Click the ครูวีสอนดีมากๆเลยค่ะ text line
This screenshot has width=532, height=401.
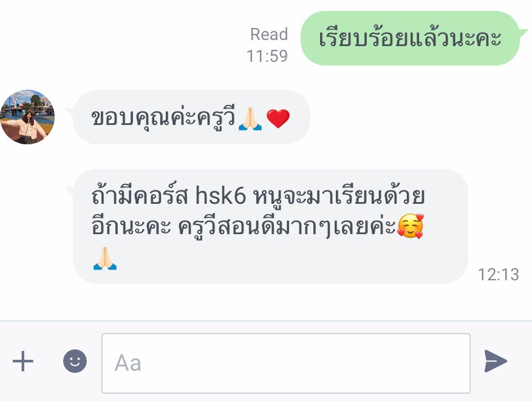287,226
